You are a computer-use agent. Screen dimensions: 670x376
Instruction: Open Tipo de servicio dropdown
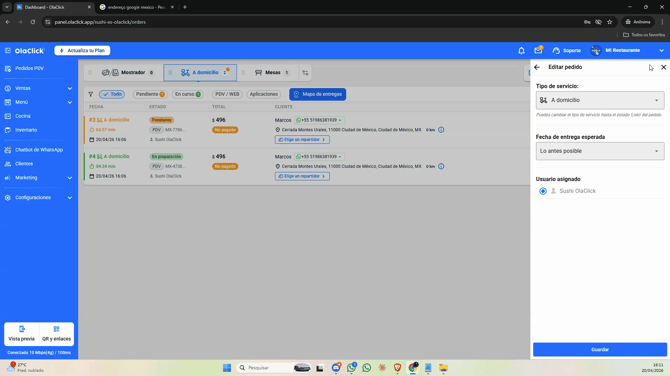[600, 100]
